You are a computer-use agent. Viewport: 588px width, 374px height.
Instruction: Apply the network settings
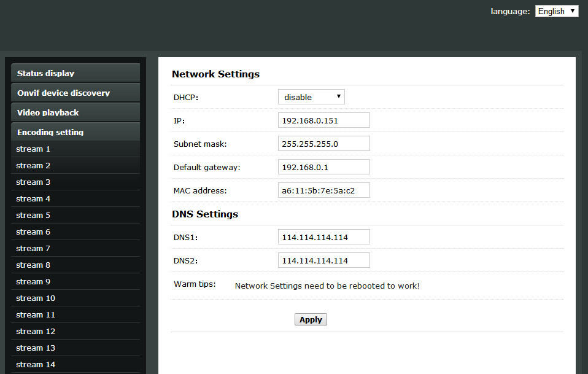click(311, 319)
